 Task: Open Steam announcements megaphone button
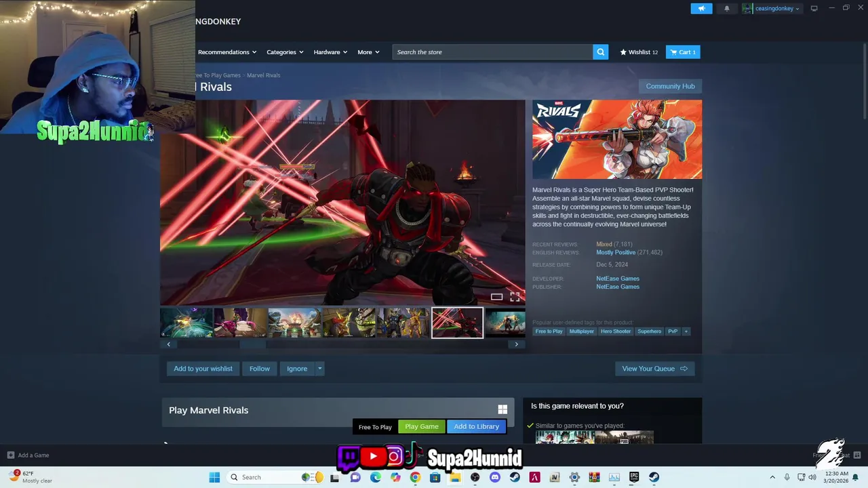[x=701, y=9]
